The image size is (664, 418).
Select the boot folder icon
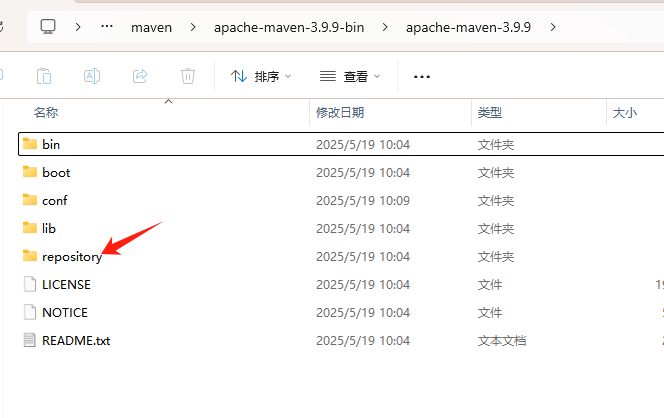pyautogui.click(x=30, y=172)
